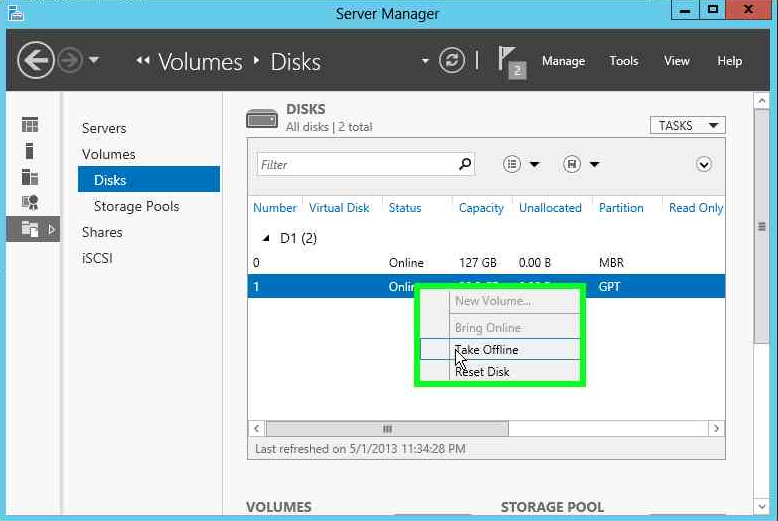This screenshot has width=778, height=521.
Task: Click Volumes in the breadcrumb header
Action: (200, 62)
